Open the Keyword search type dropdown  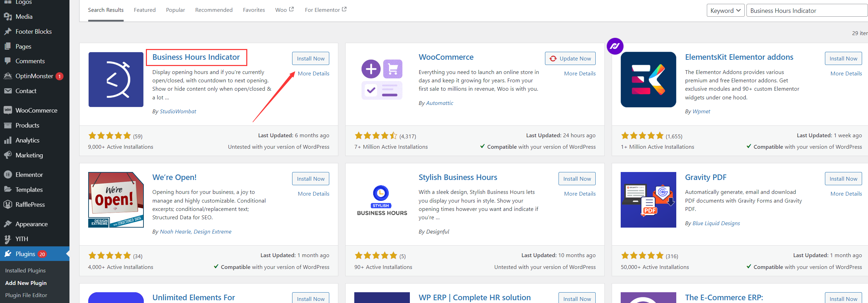pos(726,10)
